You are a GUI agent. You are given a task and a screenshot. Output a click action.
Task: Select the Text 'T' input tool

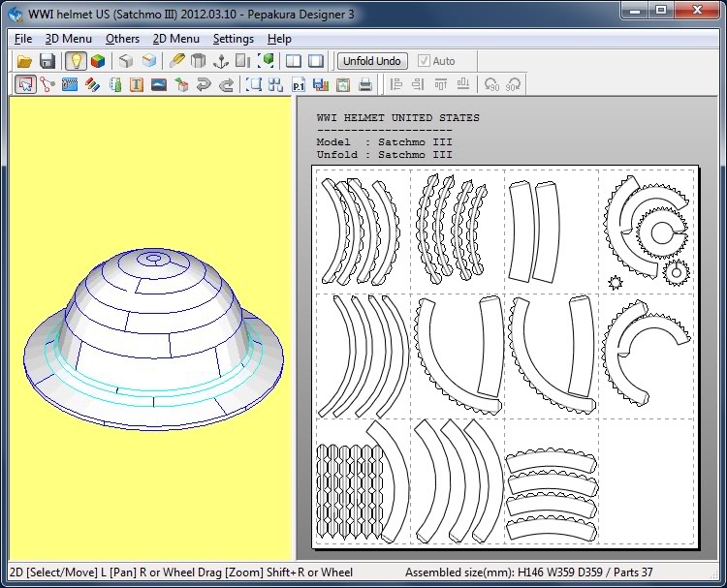coord(137,85)
